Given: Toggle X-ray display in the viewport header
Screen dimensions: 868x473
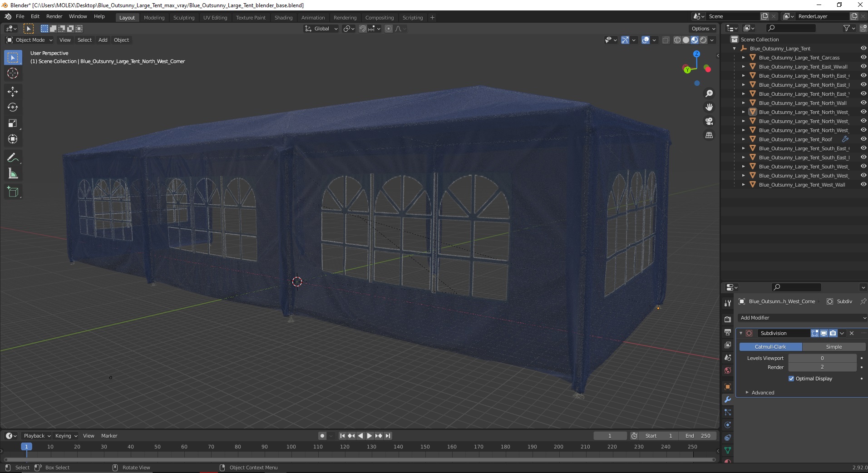Looking at the screenshot, I should pyautogui.click(x=666, y=40).
